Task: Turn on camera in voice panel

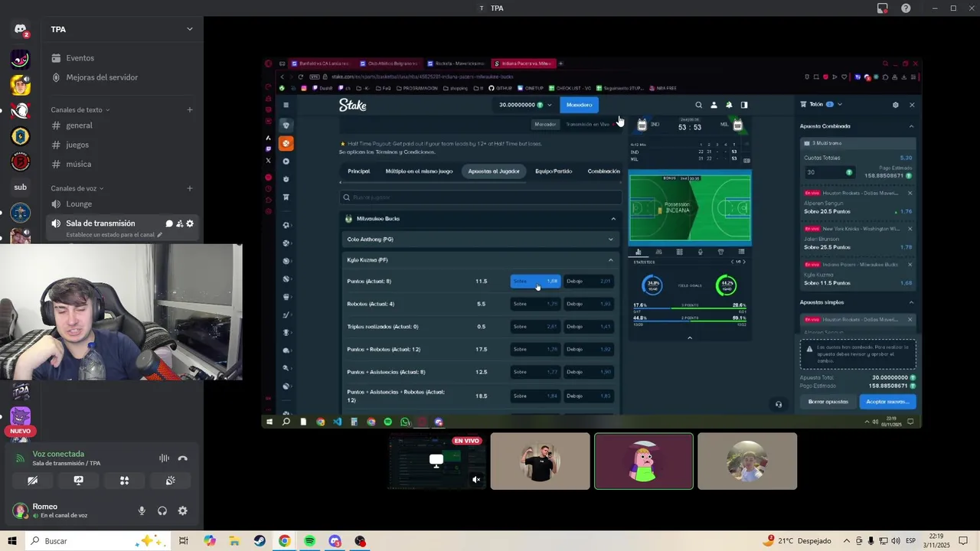Action: [32, 481]
